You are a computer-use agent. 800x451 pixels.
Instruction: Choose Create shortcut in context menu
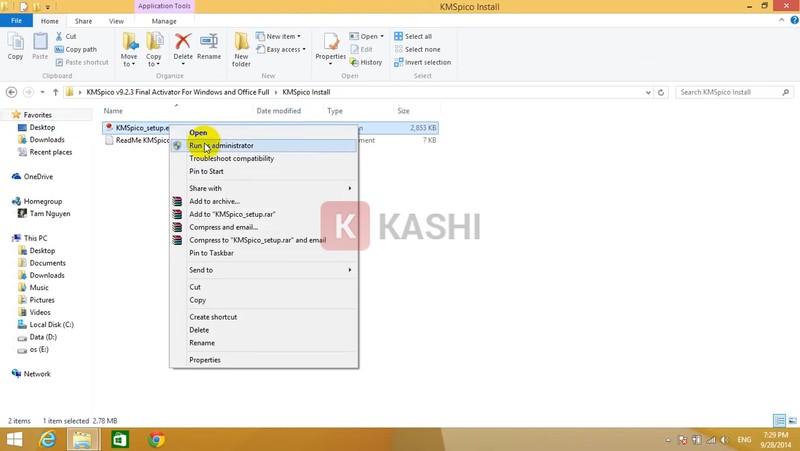point(264,317)
